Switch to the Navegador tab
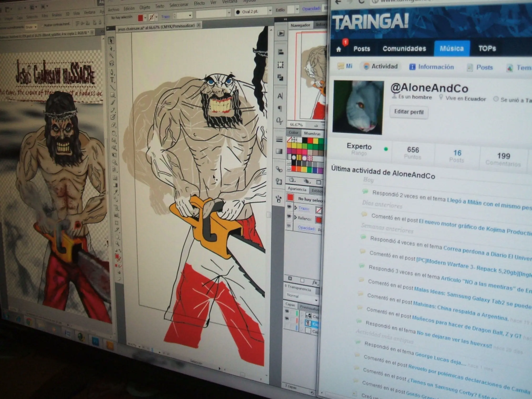 tap(300, 25)
